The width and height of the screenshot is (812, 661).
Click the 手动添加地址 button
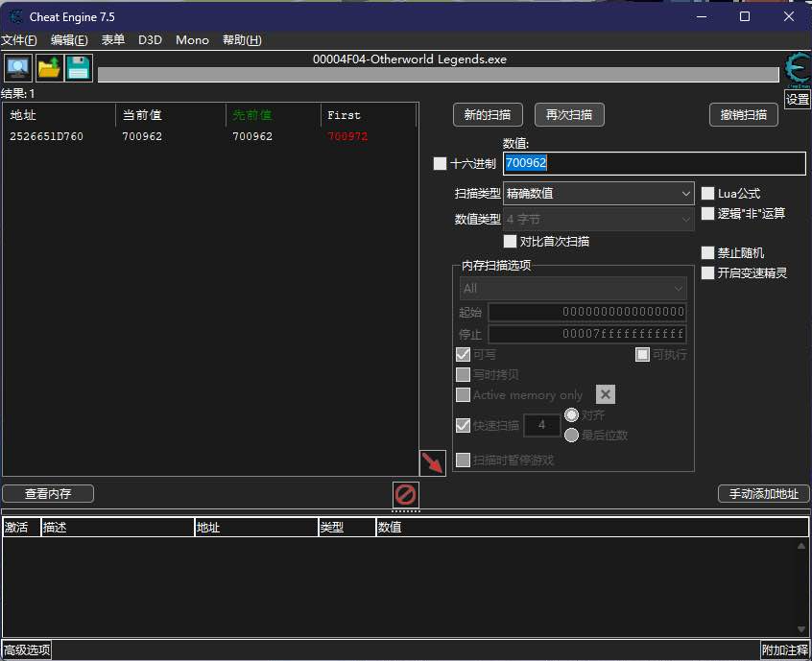click(763, 494)
